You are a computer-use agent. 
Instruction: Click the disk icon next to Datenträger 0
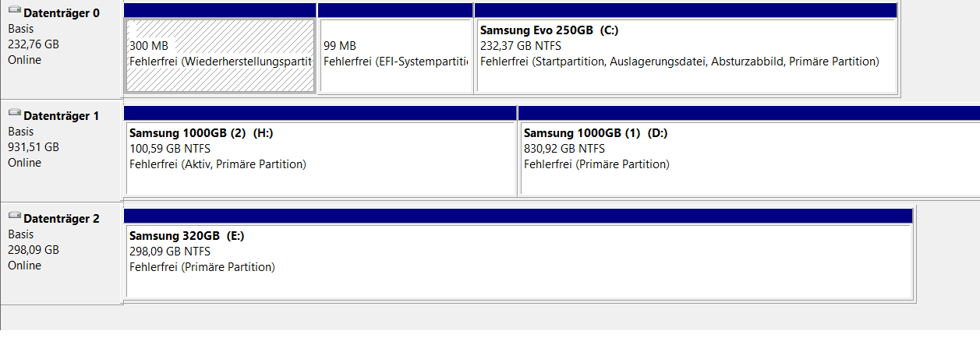[x=14, y=13]
